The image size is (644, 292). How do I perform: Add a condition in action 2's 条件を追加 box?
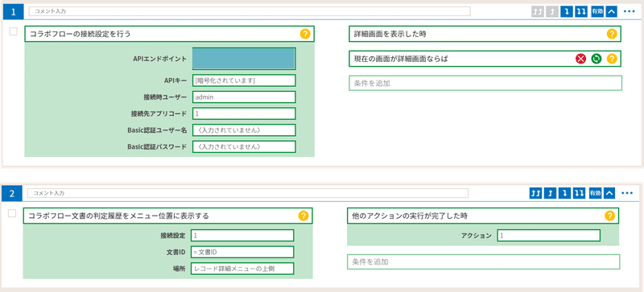coord(484,261)
